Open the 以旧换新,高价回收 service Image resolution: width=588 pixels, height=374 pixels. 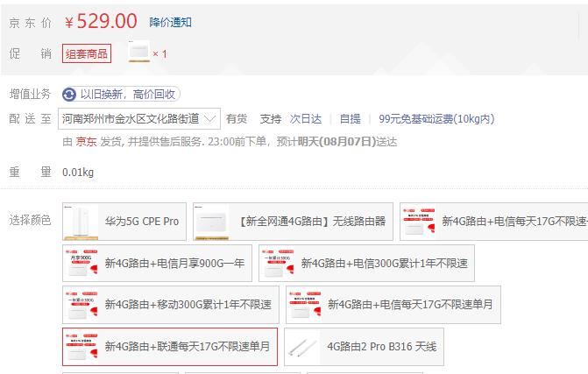pos(121,94)
